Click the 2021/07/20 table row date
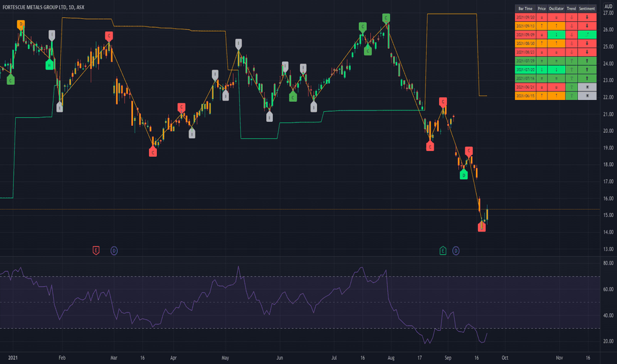 coord(526,69)
